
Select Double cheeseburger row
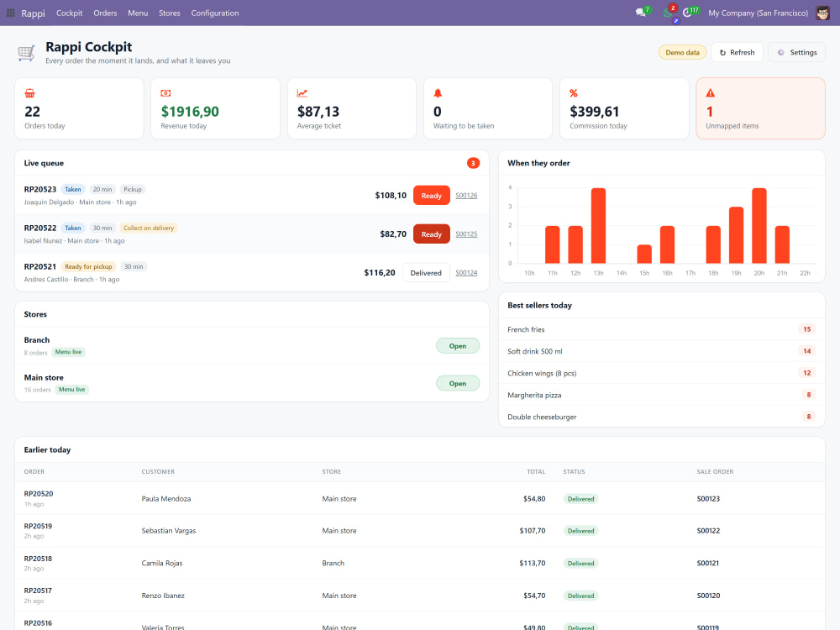[661, 417]
